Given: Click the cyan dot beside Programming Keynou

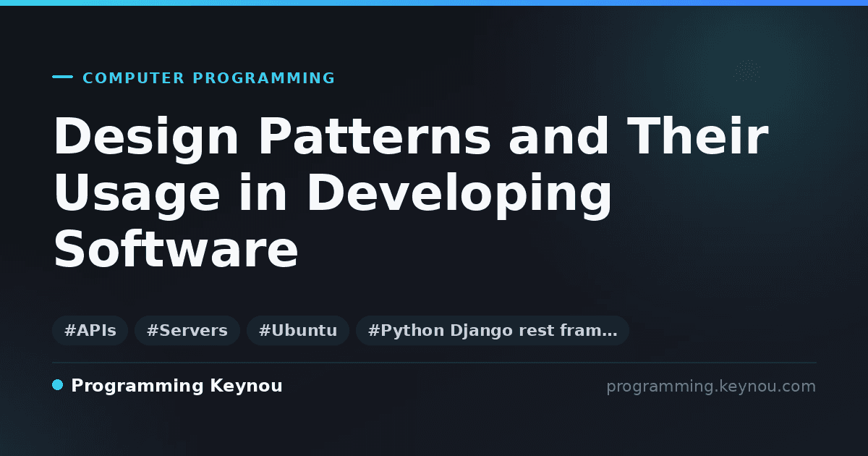Looking at the screenshot, I should point(58,385).
